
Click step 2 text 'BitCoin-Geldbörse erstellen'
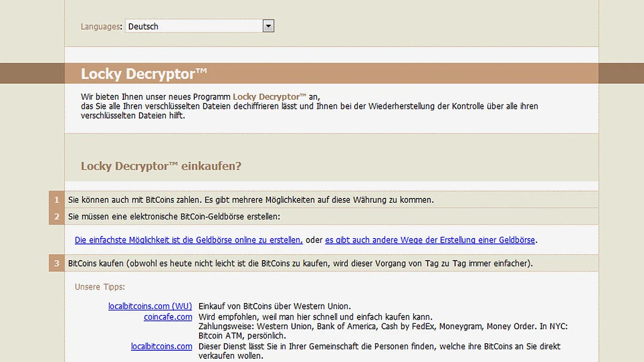174,217
